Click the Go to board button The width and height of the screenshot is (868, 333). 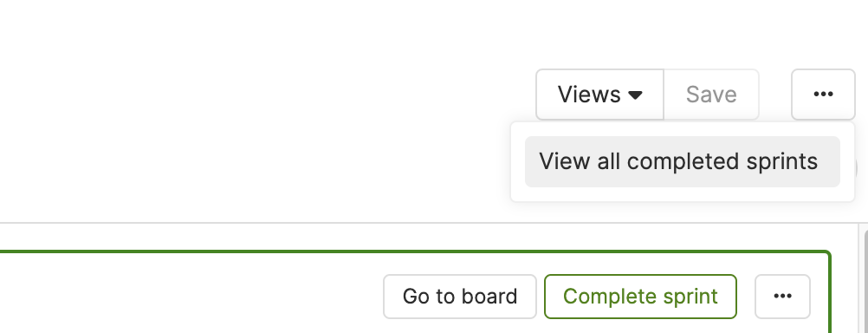coord(460,297)
